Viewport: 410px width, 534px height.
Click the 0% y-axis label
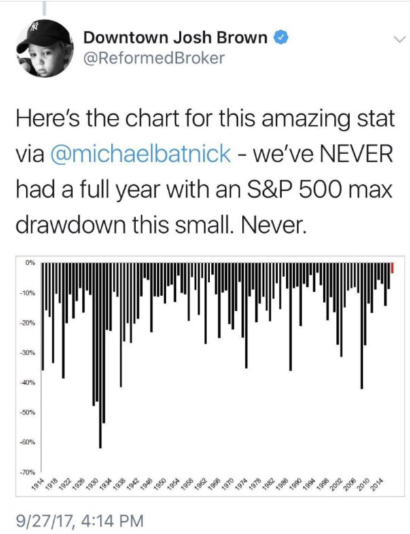pos(29,263)
